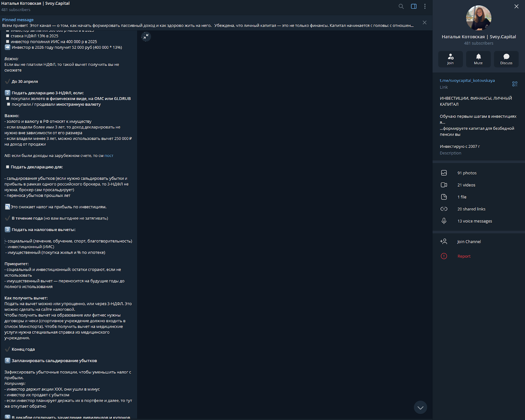
Task: Open 13 voice messages list
Action: coord(474,221)
